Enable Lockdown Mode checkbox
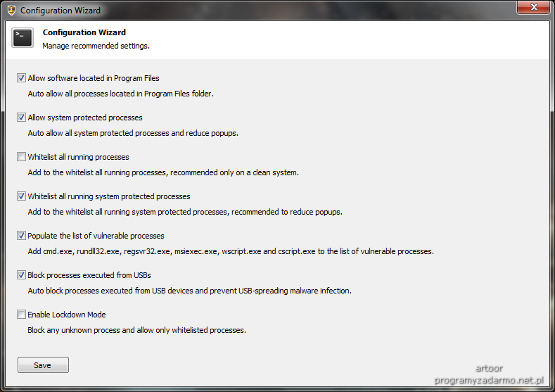Image resolution: width=555 pixels, height=392 pixels. pos(21,314)
